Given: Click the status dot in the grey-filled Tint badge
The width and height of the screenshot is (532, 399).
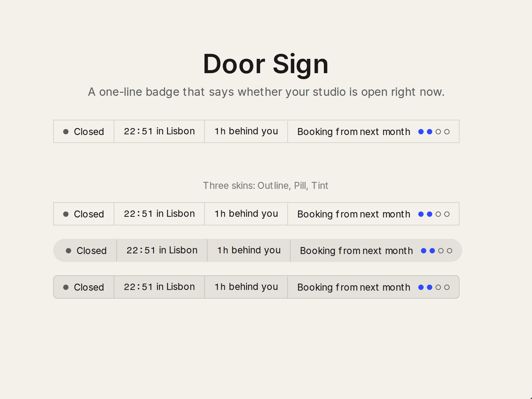Looking at the screenshot, I should coord(66,287).
